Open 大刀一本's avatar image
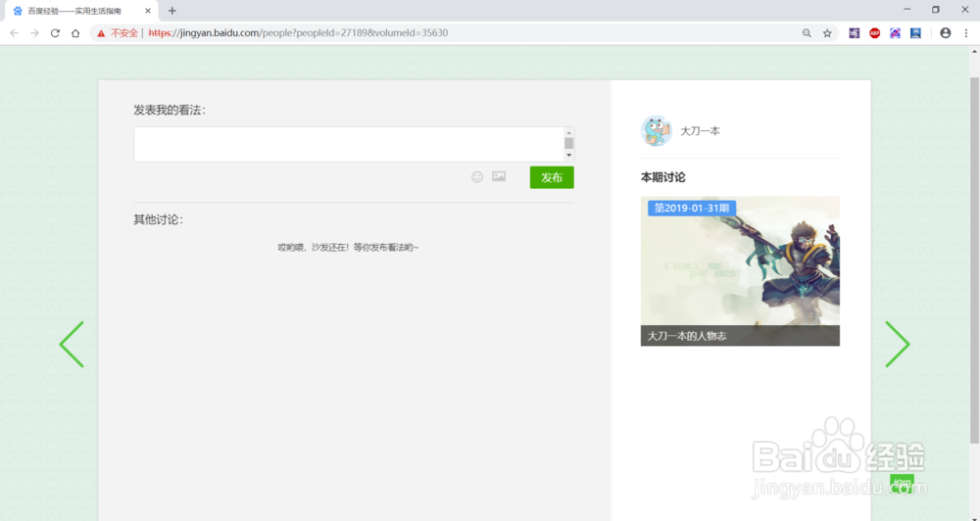Viewport: 980px width, 521px height. click(x=657, y=130)
